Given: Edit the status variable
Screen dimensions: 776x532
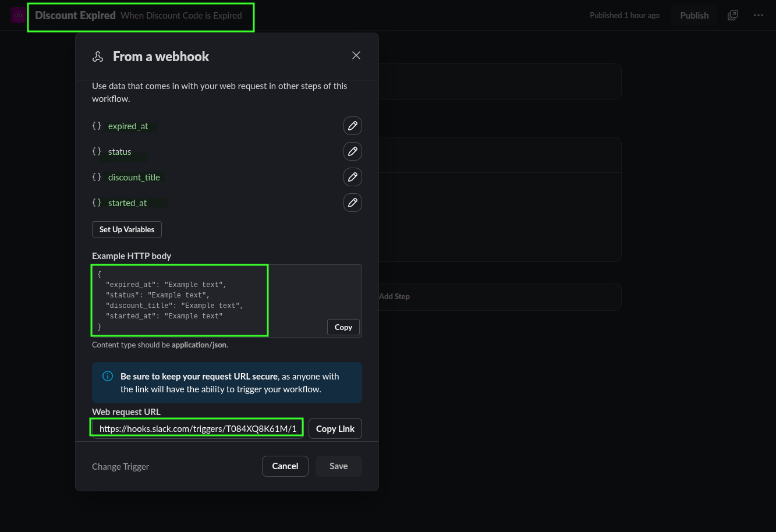Looking at the screenshot, I should [352, 151].
